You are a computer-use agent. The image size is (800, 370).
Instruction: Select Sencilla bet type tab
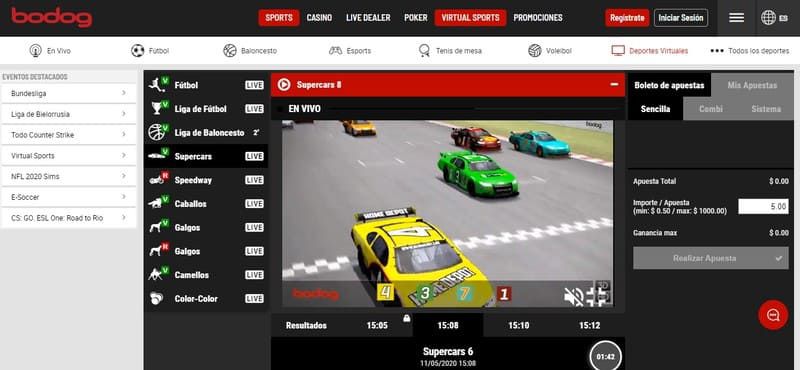tap(655, 109)
